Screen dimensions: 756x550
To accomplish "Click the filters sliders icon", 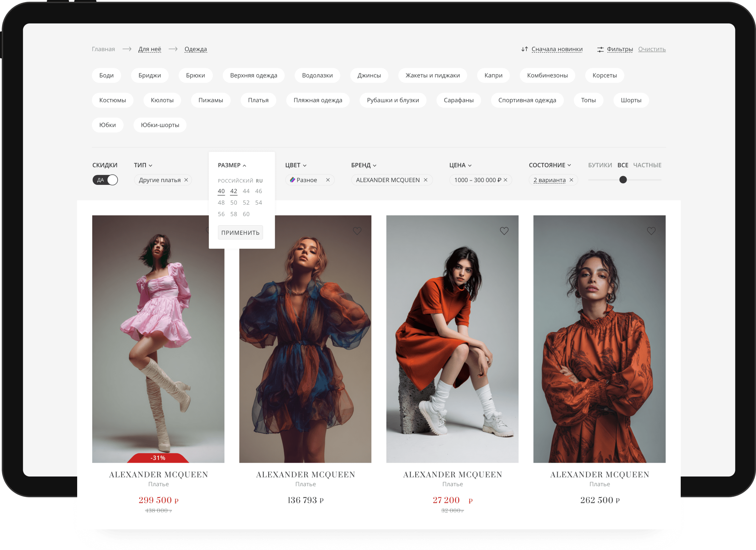I will coord(600,49).
